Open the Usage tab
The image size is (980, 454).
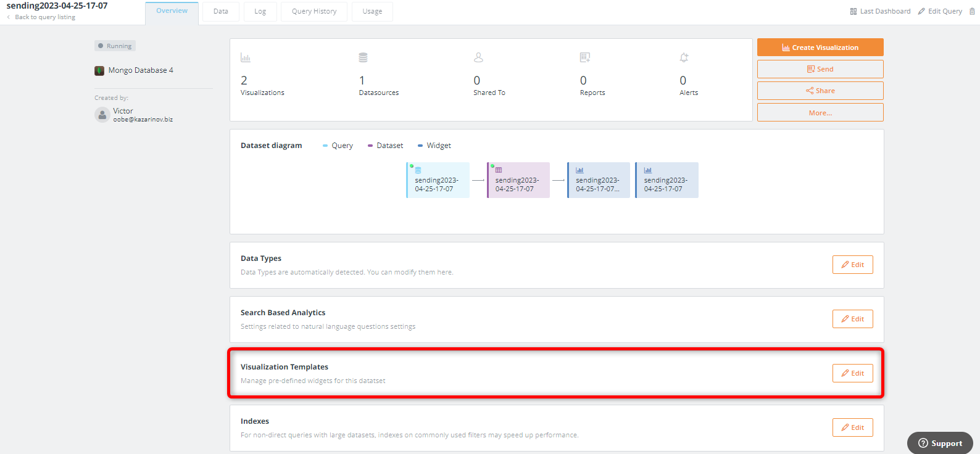click(372, 11)
